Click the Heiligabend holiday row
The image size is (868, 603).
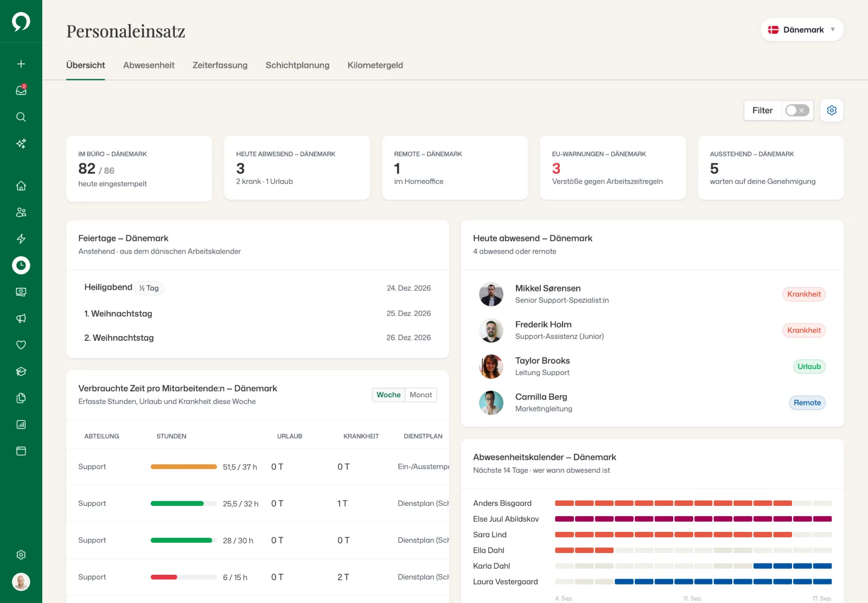(258, 288)
